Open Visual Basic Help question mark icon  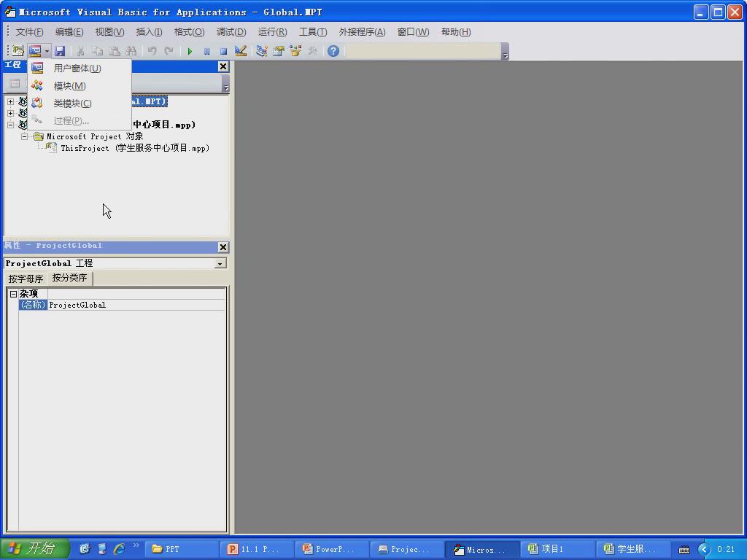333,50
